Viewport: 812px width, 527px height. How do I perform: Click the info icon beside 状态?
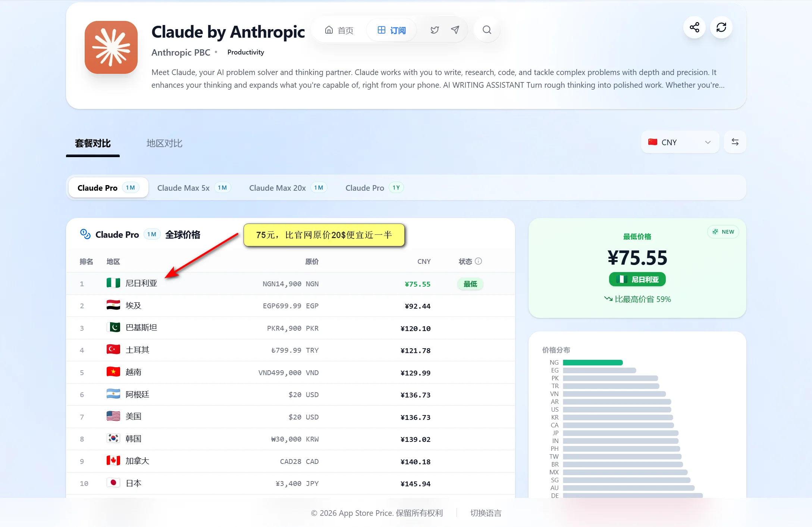pyautogui.click(x=479, y=261)
